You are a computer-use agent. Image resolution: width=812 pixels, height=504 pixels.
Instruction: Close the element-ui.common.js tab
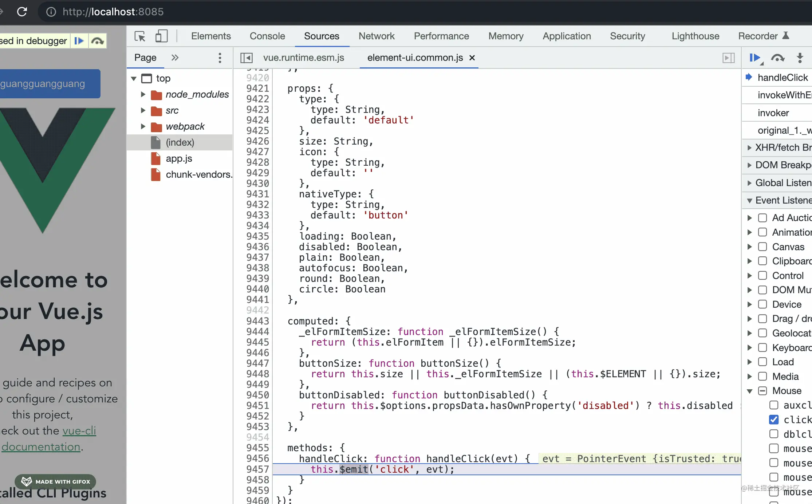click(472, 58)
